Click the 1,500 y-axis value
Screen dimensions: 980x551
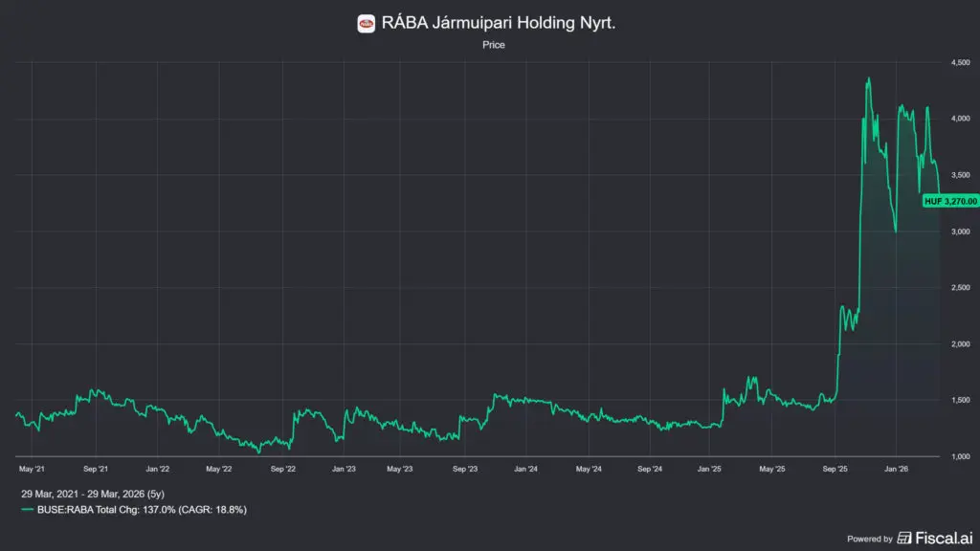tap(961, 401)
